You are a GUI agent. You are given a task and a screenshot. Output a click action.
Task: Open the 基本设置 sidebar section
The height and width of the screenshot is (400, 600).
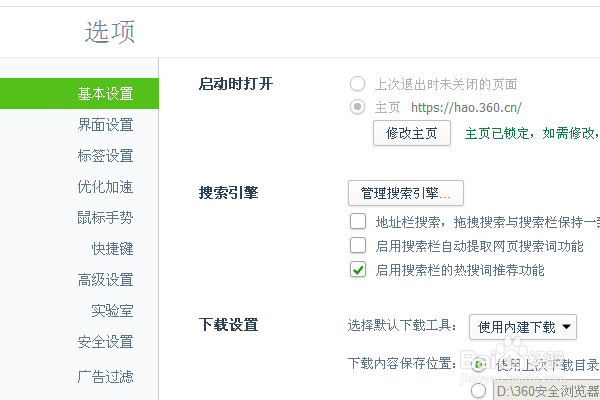pyautogui.click(x=79, y=93)
